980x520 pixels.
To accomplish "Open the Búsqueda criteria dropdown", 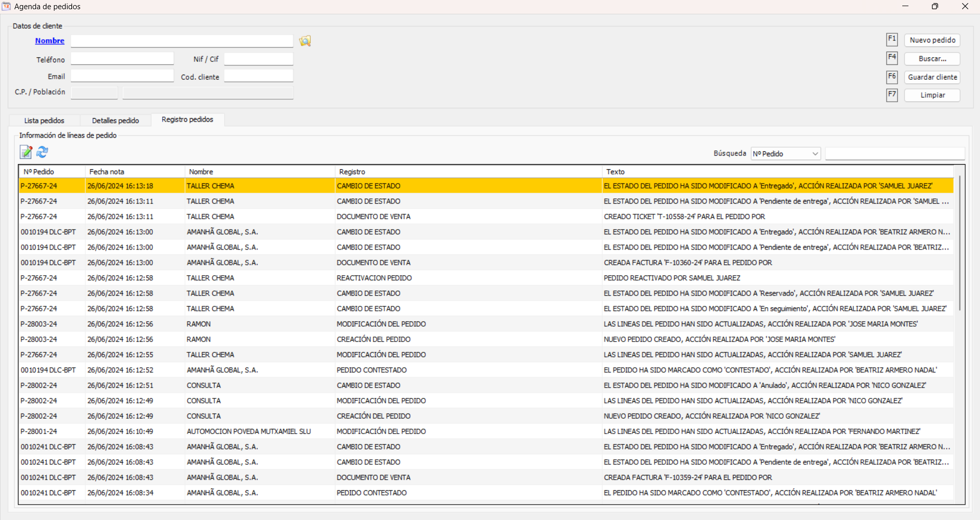I will click(x=785, y=153).
